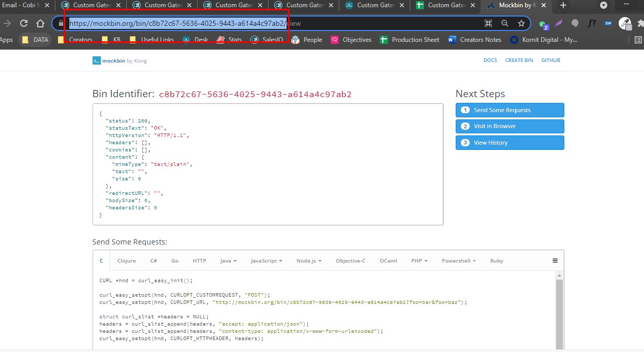Expand the tab search dropdown arrow
644x352 pixels.
click(603, 5)
